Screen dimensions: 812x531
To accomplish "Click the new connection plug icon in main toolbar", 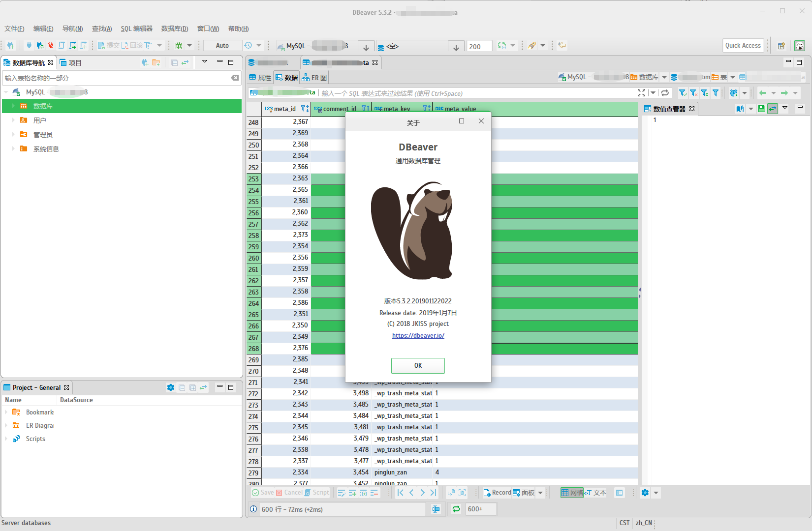I will pyautogui.click(x=10, y=45).
